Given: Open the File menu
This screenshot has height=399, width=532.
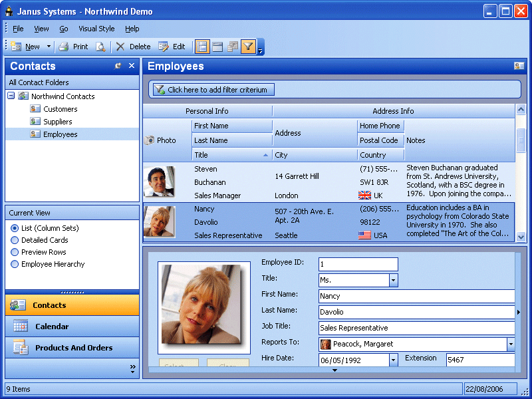Looking at the screenshot, I should click(x=18, y=29).
